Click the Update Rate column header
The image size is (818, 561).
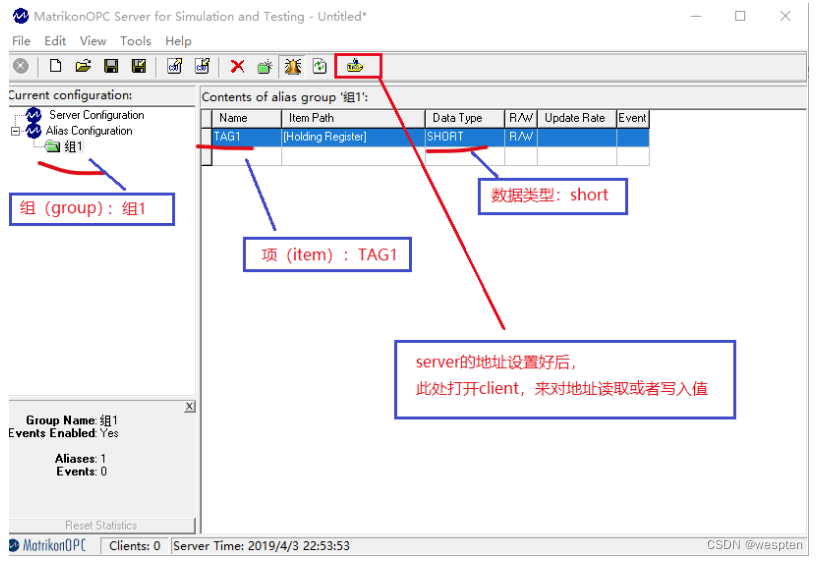(x=577, y=118)
